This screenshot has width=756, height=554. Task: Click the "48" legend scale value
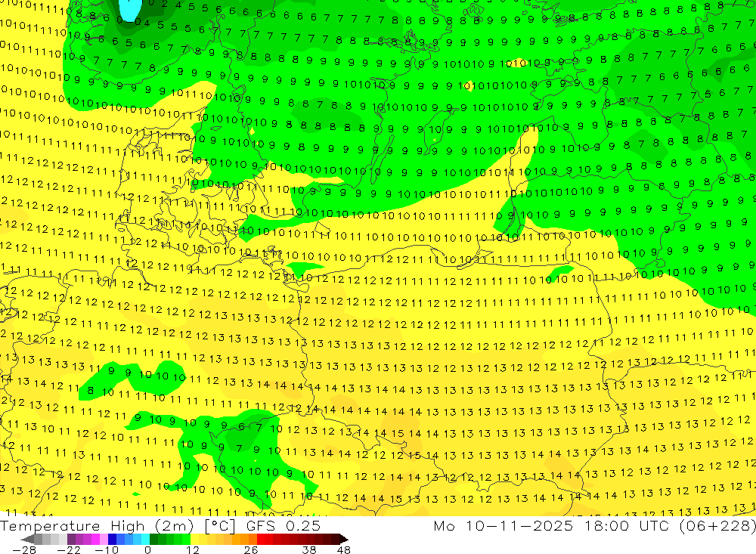click(x=344, y=549)
